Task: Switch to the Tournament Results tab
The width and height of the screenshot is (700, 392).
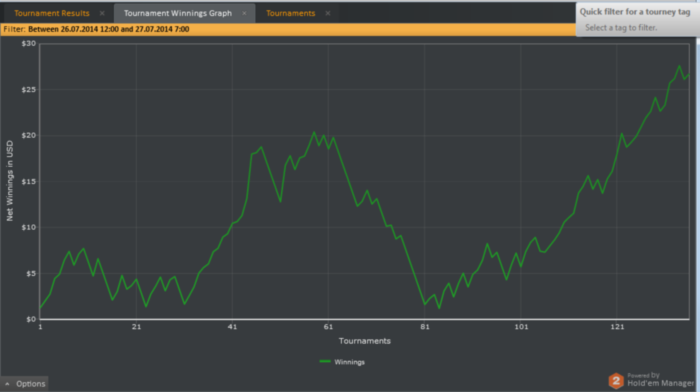Action: [x=52, y=13]
